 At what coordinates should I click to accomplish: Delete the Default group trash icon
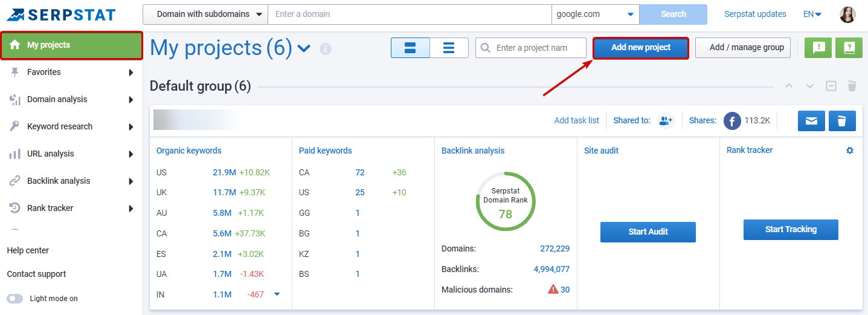pyautogui.click(x=852, y=86)
